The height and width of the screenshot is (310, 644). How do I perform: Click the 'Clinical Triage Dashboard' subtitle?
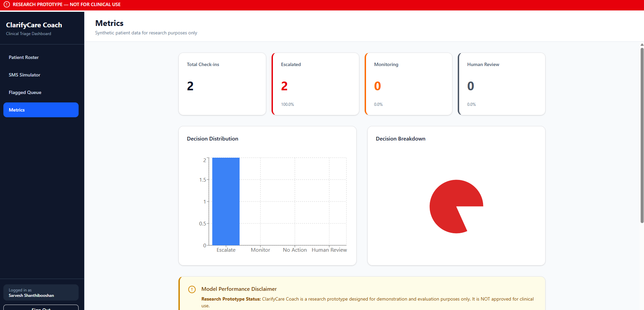pos(29,34)
